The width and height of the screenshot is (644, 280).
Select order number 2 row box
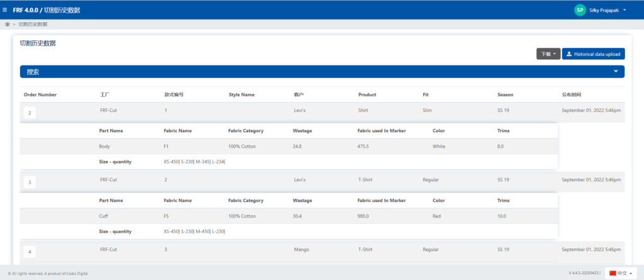(x=30, y=113)
